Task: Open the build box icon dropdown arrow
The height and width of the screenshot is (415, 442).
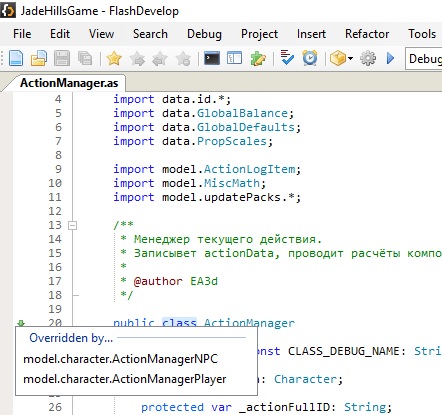Action: (350, 59)
